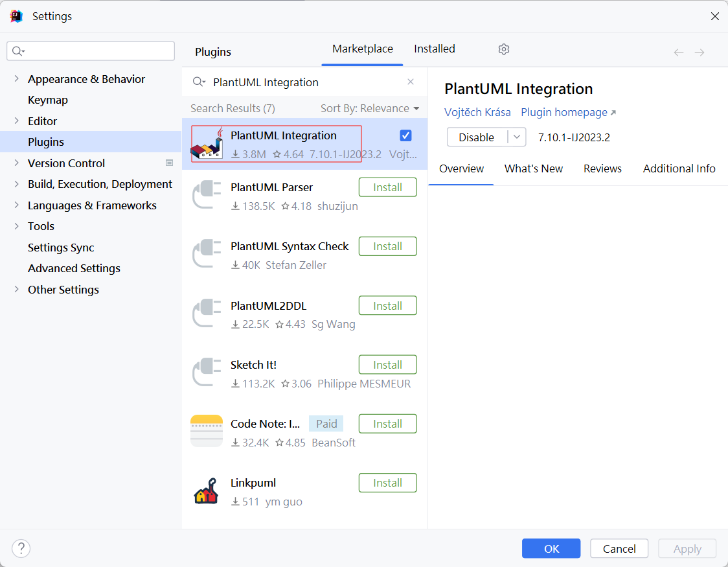Expand the Version Control tree node
This screenshot has height=567, width=728.
point(17,163)
